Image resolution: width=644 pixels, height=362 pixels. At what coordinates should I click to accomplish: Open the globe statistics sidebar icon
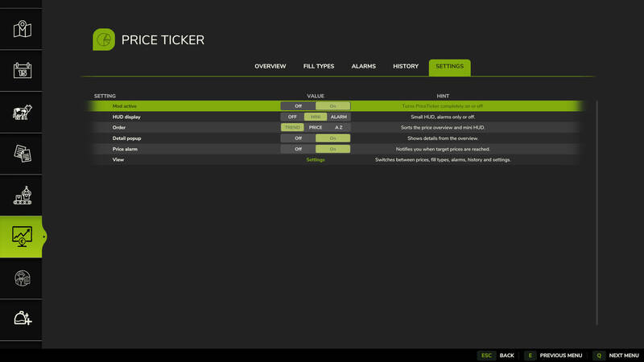tap(23, 278)
